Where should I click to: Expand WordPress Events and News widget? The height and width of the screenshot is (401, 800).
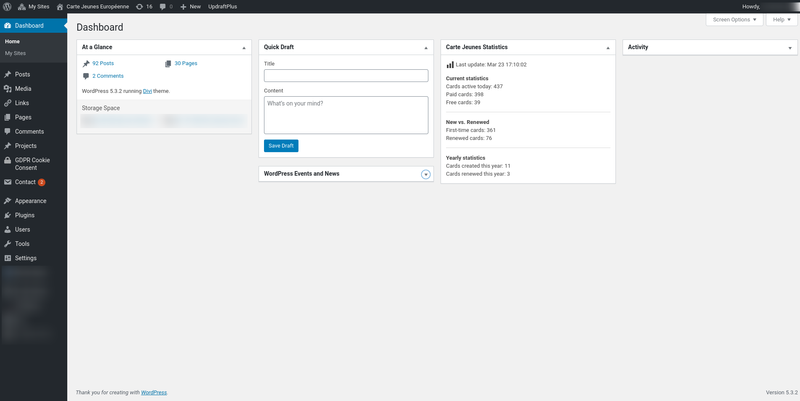(426, 174)
